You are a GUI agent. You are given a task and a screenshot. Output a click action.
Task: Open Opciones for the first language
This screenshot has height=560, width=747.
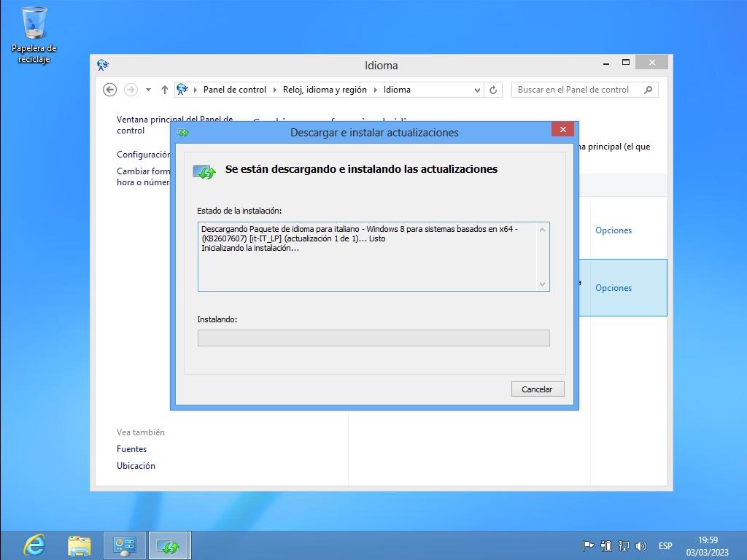[613, 230]
